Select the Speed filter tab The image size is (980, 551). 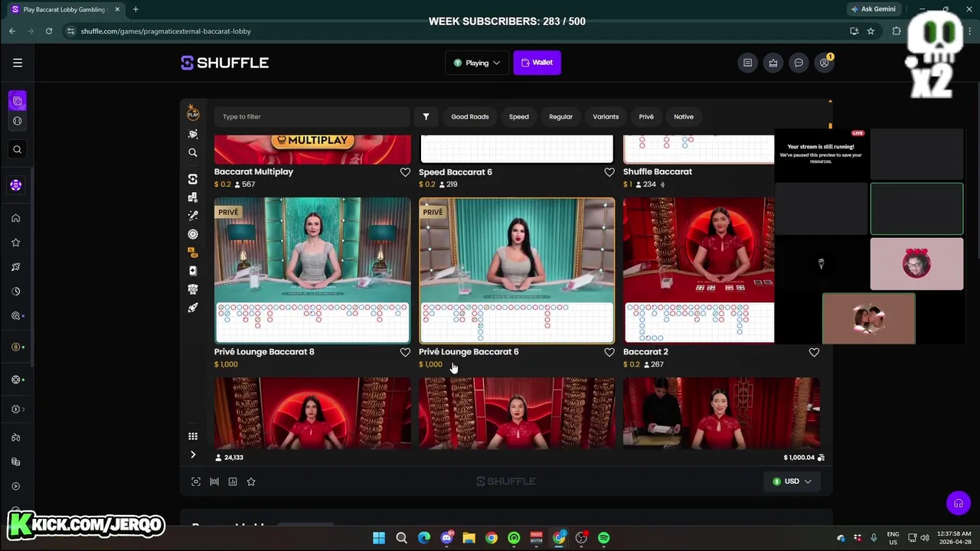point(519,116)
